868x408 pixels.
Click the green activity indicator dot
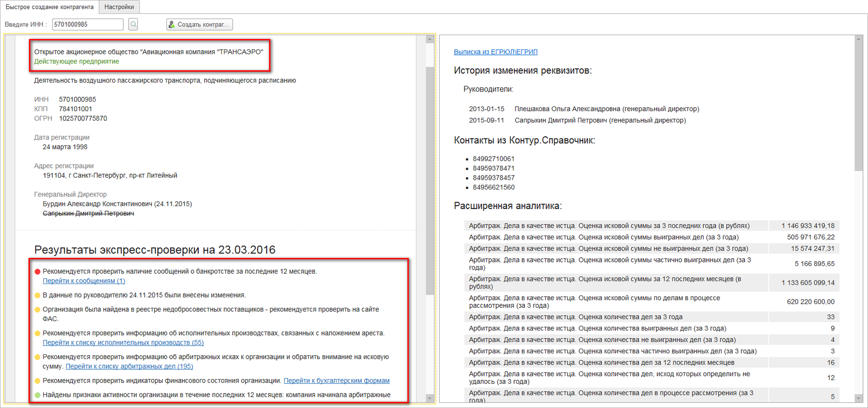pos(37,395)
